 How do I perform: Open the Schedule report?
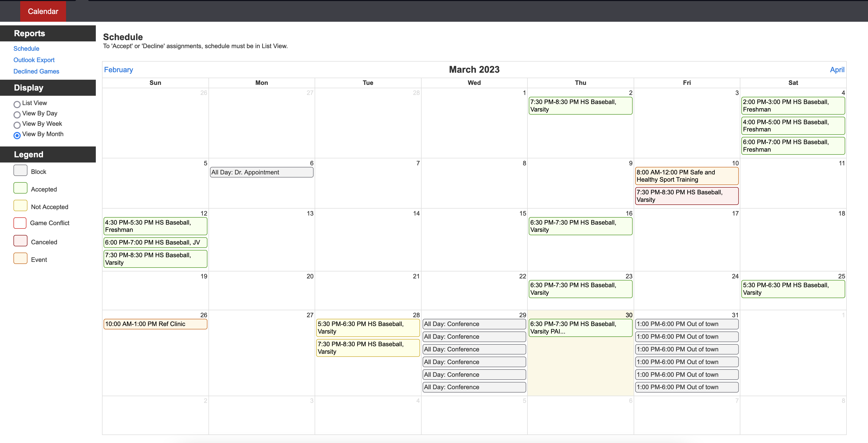tap(26, 48)
